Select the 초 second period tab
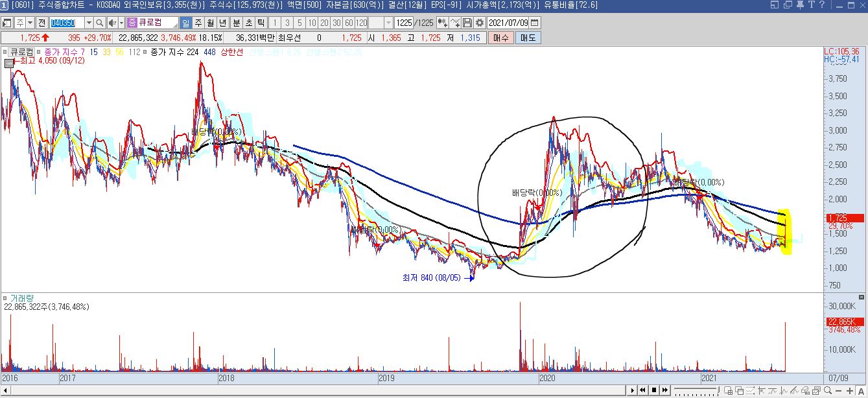Viewport: 868px width, 398px height. point(248,23)
